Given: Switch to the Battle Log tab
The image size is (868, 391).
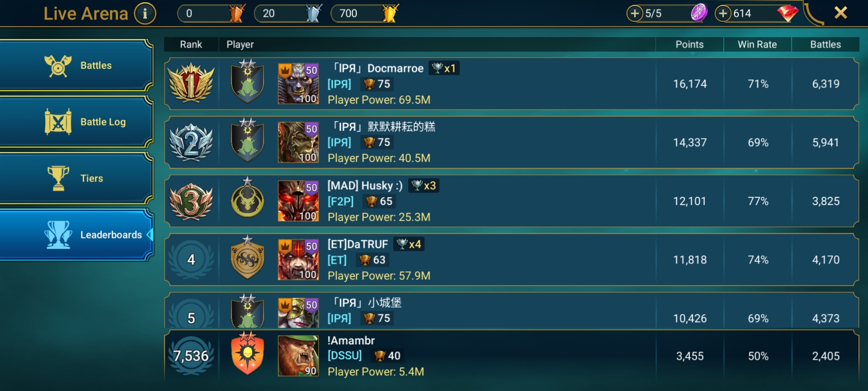Looking at the screenshot, I should (76, 122).
